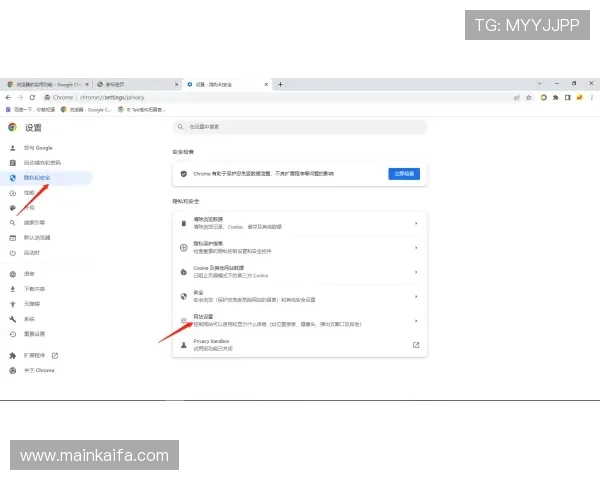Open a new tab with plus button
Image resolution: width=600 pixels, height=480 pixels.
pyautogui.click(x=280, y=84)
